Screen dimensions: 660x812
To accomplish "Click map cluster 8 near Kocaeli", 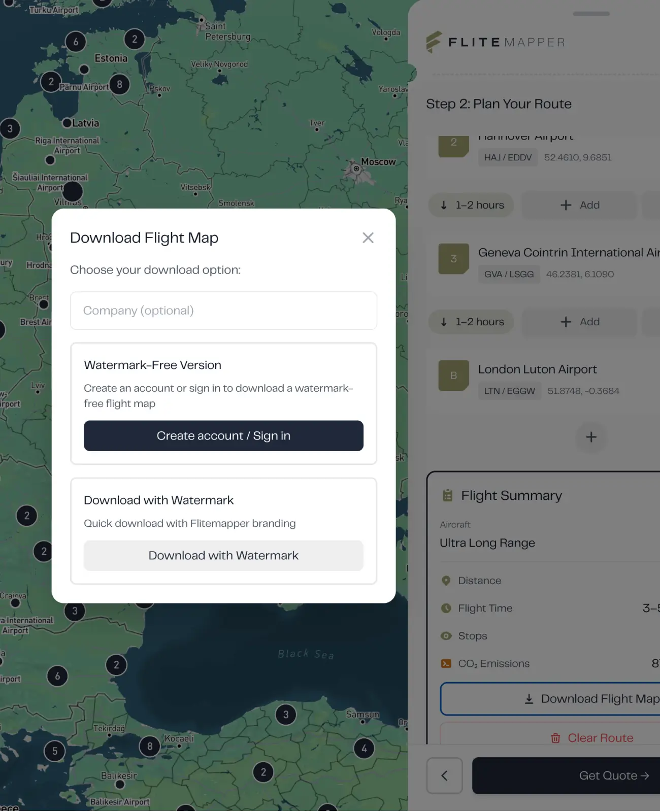I will (x=150, y=746).
